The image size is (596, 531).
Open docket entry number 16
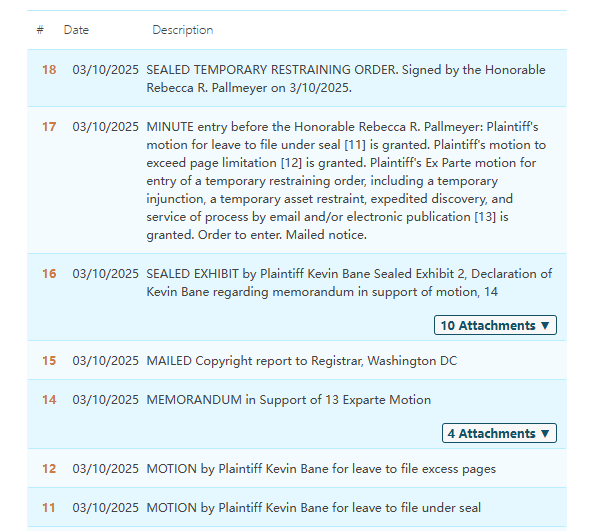click(x=49, y=274)
